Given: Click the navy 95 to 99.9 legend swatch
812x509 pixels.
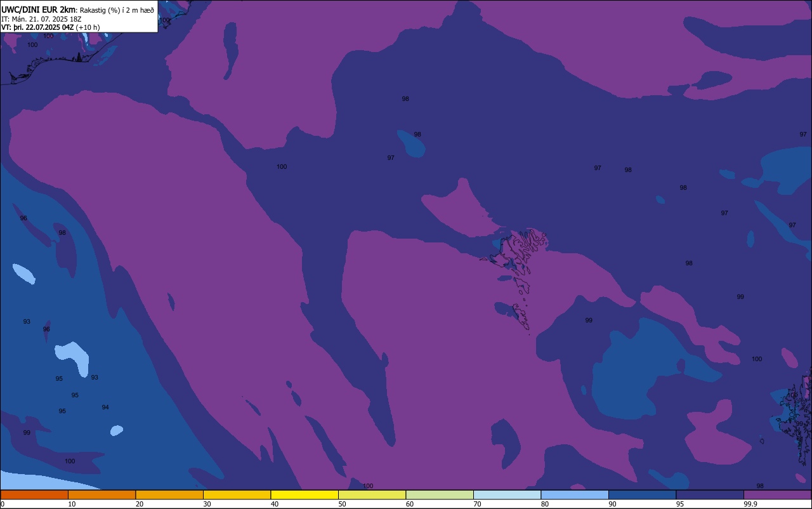Looking at the screenshot, I should pyautogui.click(x=710, y=494).
